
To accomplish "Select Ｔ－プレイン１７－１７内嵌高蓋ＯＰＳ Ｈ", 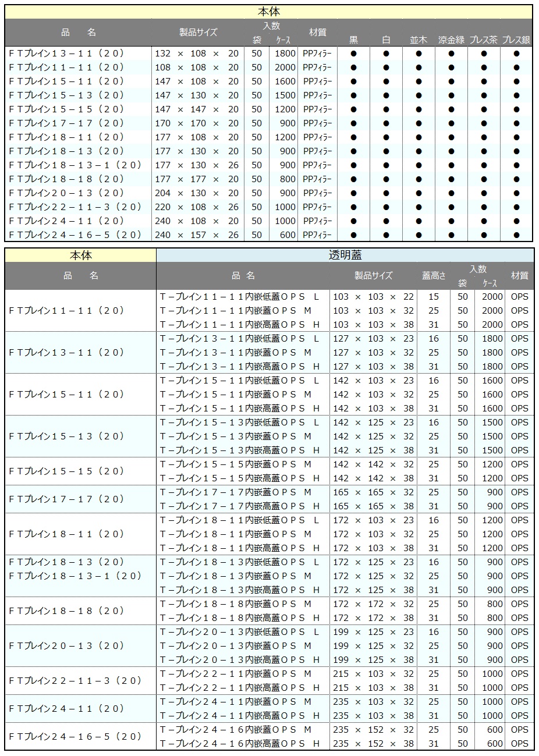I will (240, 506).
